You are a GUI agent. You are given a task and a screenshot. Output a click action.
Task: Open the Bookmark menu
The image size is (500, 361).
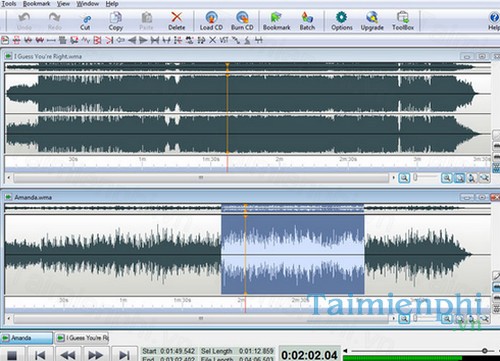36,4
